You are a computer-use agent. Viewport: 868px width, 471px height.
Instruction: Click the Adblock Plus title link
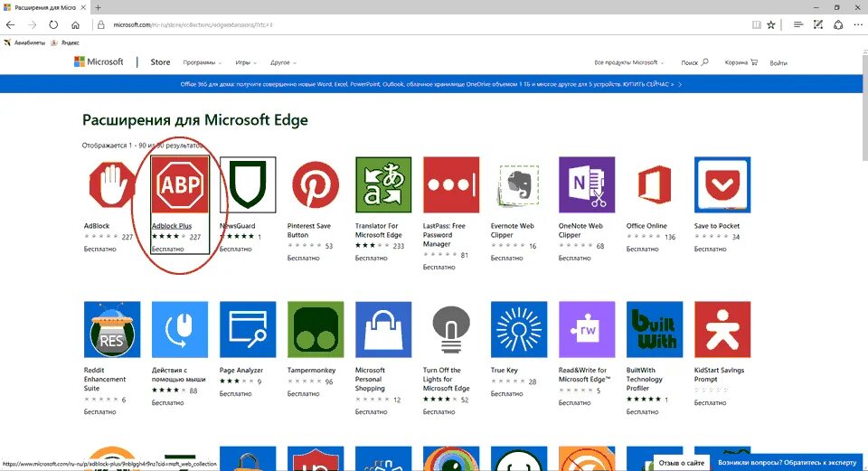172,226
